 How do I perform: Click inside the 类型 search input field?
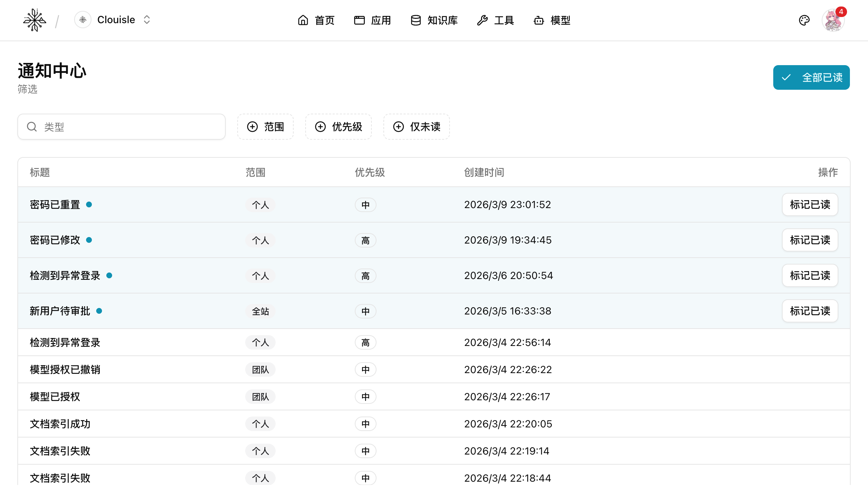click(x=127, y=127)
